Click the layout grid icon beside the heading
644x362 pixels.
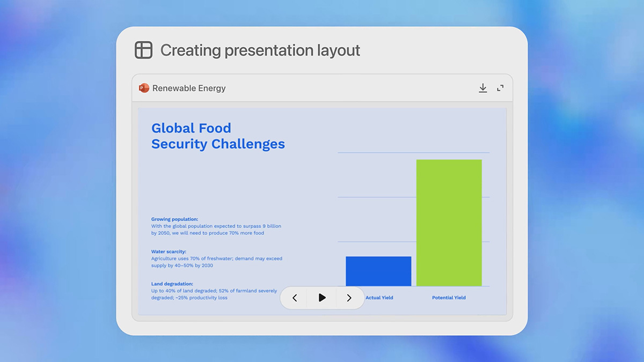tap(144, 50)
